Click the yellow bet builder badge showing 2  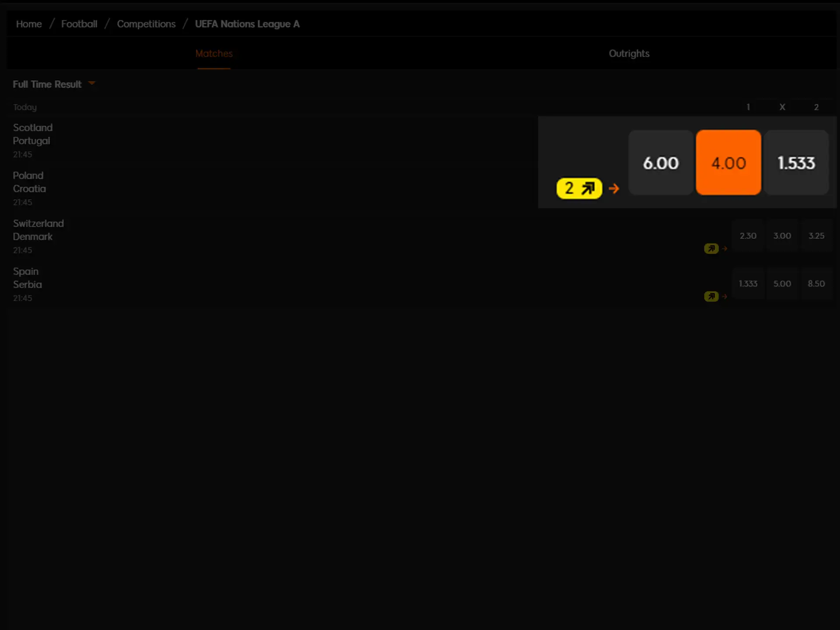[x=579, y=189]
